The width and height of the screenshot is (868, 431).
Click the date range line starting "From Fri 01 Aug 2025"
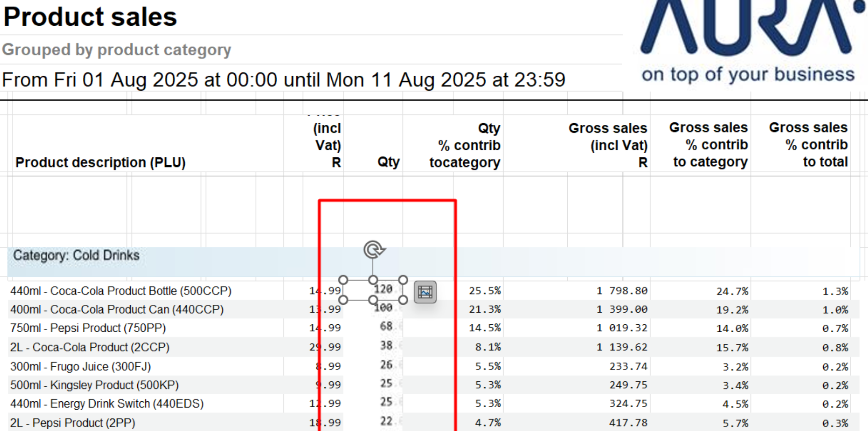[284, 80]
